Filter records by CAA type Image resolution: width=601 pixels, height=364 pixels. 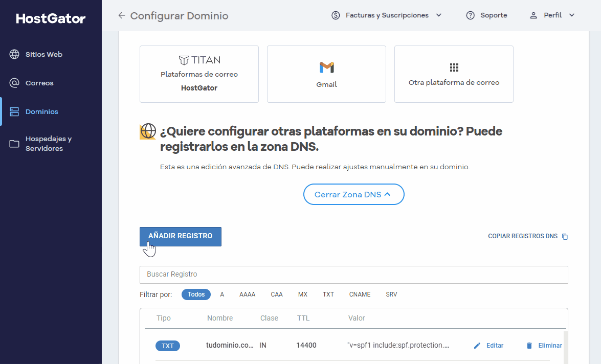pyautogui.click(x=277, y=294)
